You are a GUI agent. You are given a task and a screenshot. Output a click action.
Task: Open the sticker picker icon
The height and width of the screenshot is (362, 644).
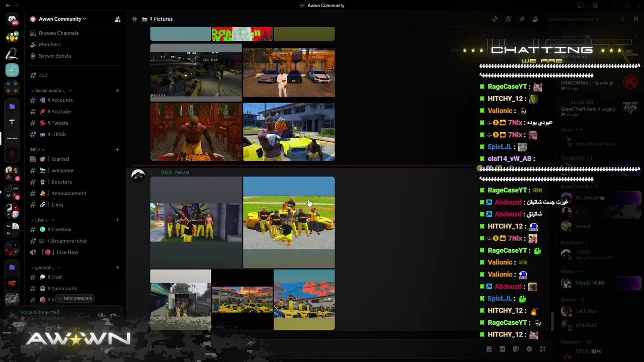(x=516, y=349)
